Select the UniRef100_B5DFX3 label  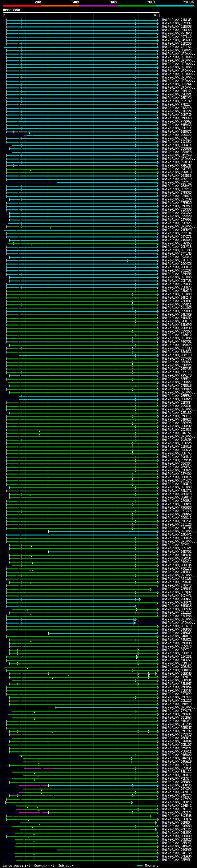click(177, 118)
